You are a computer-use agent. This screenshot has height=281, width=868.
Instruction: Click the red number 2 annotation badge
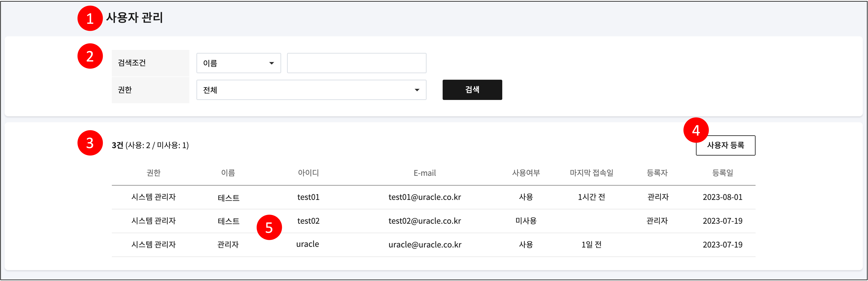coord(90,56)
